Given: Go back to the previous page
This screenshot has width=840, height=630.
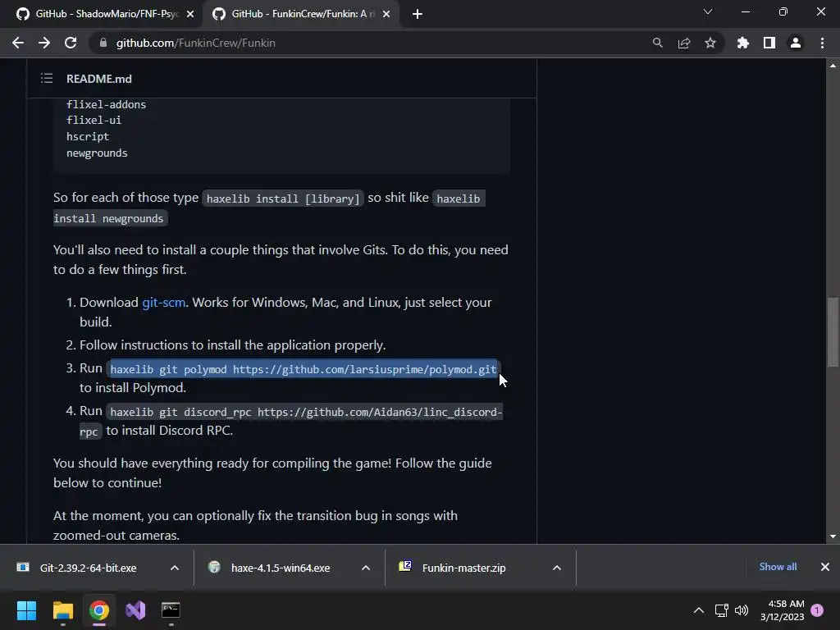Looking at the screenshot, I should [x=18, y=43].
